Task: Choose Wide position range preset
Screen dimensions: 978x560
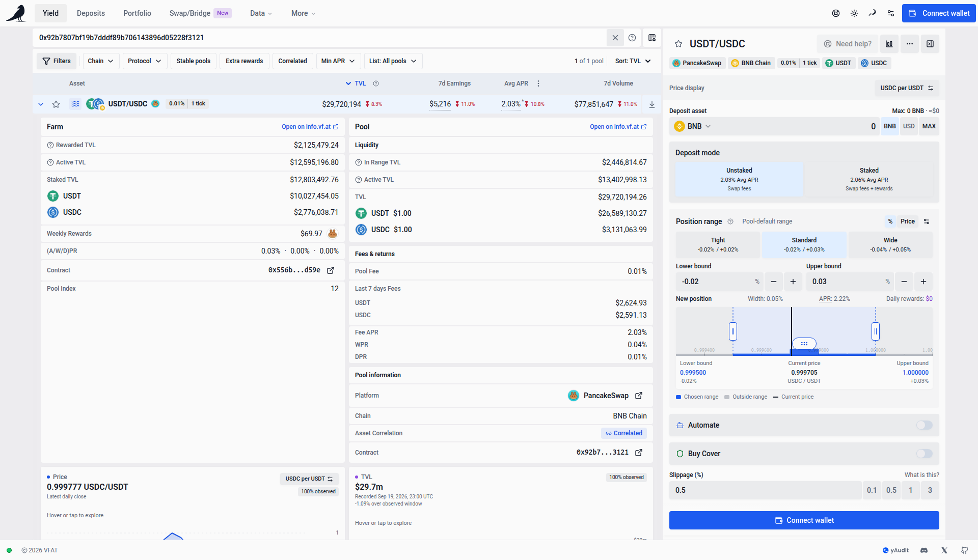Action: coord(890,245)
